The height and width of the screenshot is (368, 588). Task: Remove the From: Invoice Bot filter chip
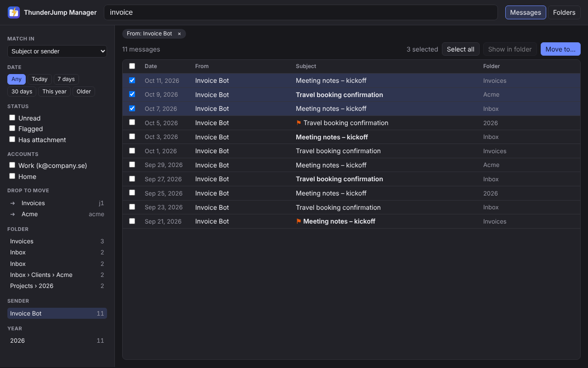tap(179, 34)
